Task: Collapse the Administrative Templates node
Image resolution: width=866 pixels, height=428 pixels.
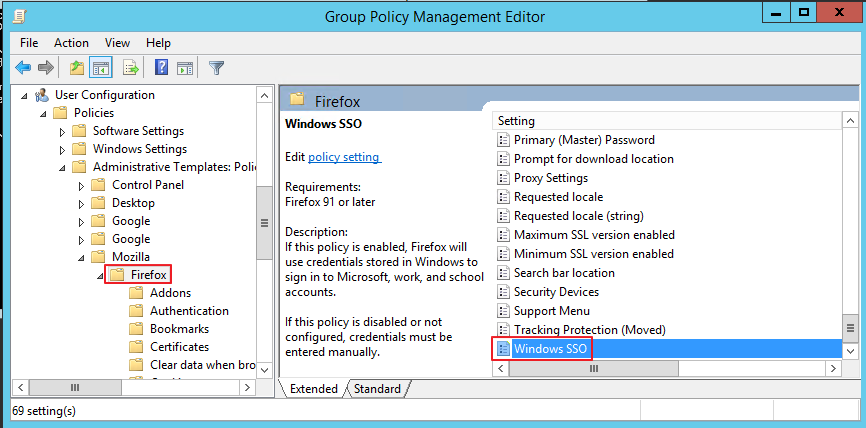Action: pos(62,168)
